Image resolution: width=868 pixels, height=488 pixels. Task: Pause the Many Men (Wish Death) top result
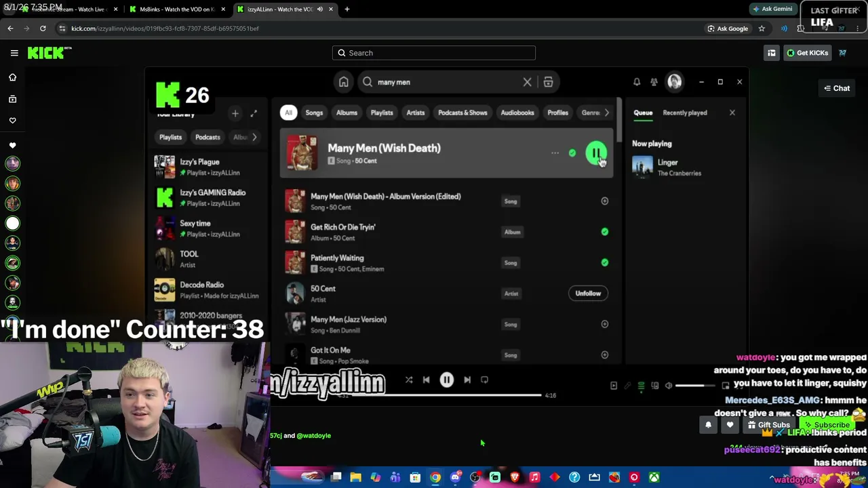pyautogui.click(x=596, y=153)
